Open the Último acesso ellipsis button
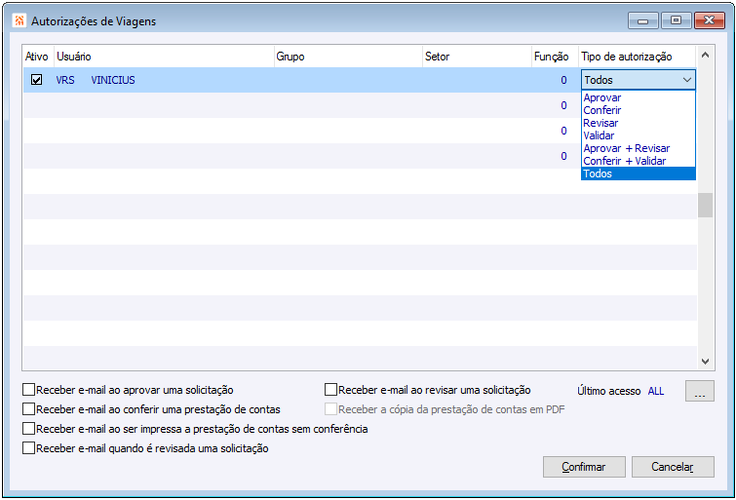Viewport: 736px width, 500px height. tap(699, 391)
